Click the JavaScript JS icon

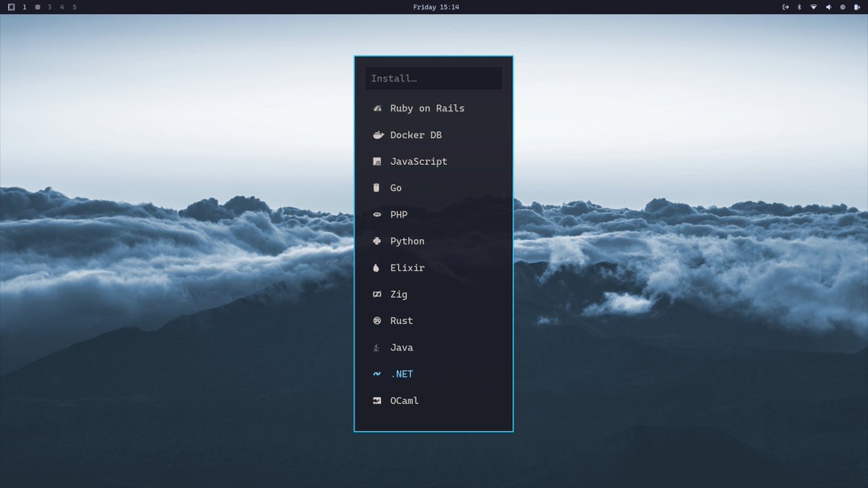(x=377, y=162)
